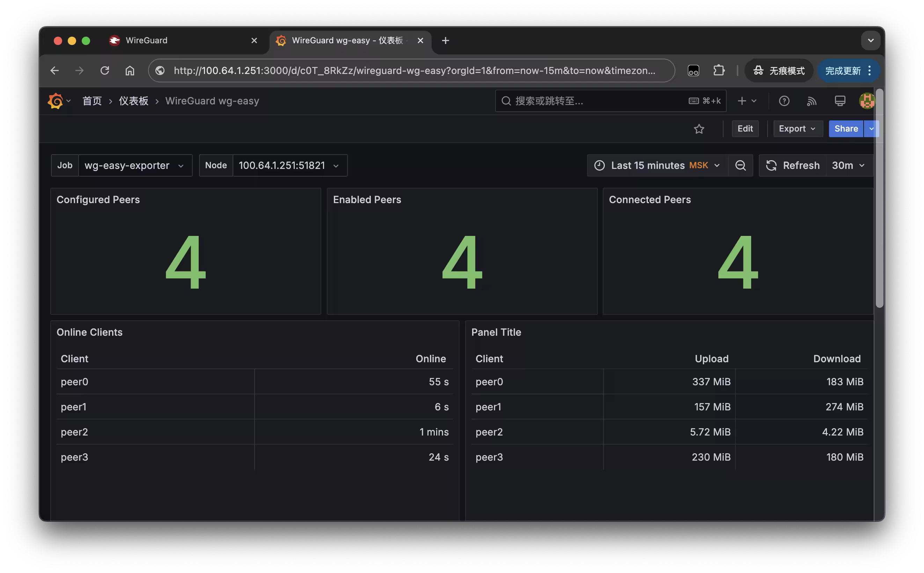Screen dimensions: 924x573
Task: Open the Configured Peers panel title
Action: coord(98,200)
